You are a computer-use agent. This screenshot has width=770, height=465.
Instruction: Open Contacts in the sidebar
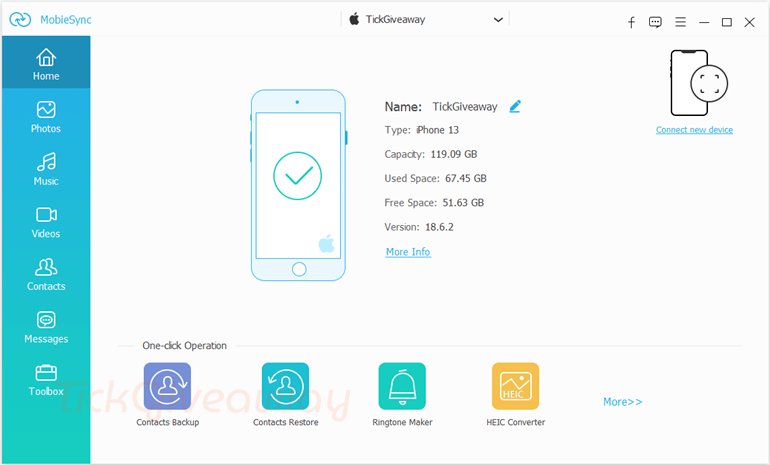point(46,274)
